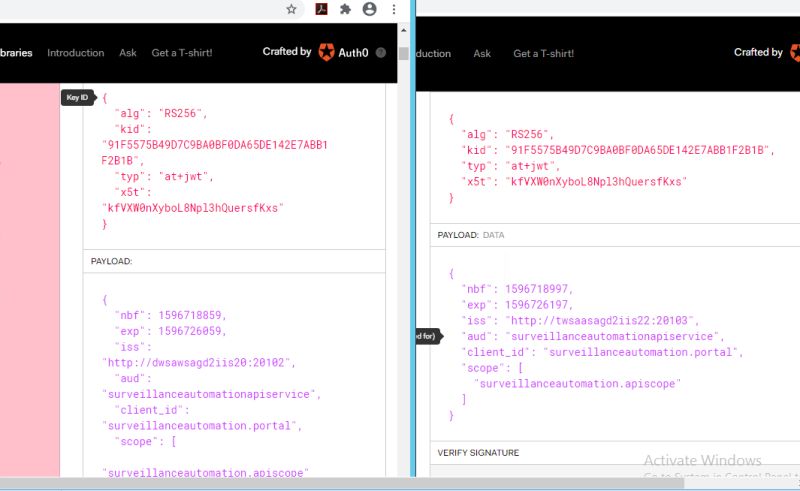
Task: Click the kid line in right window header
Action: click(x=618, y=150)
